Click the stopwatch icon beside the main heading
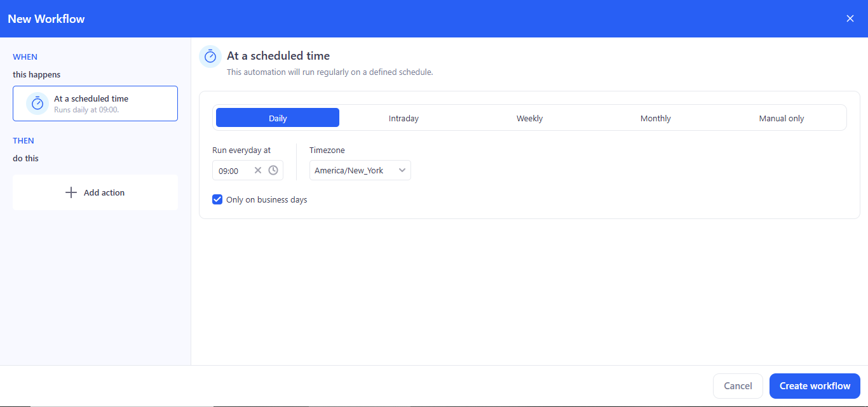The height and width of the screenshot is (407, 868). (x=210, y=57)
